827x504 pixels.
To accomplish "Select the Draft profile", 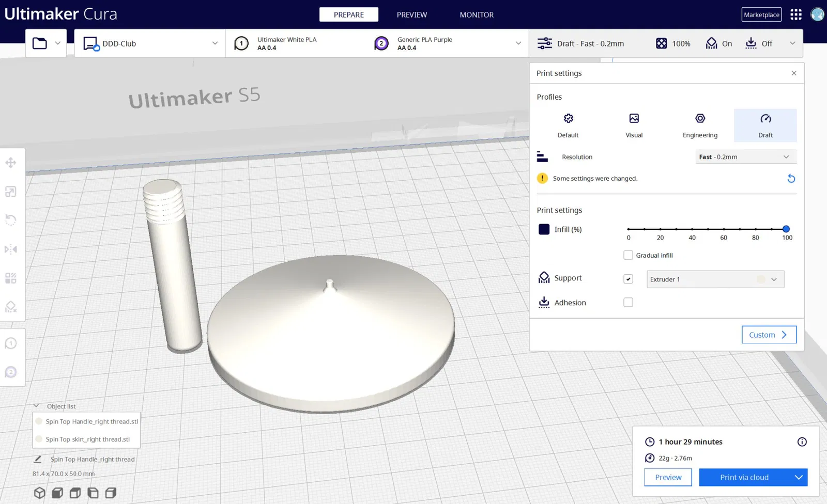I will 765,125.
